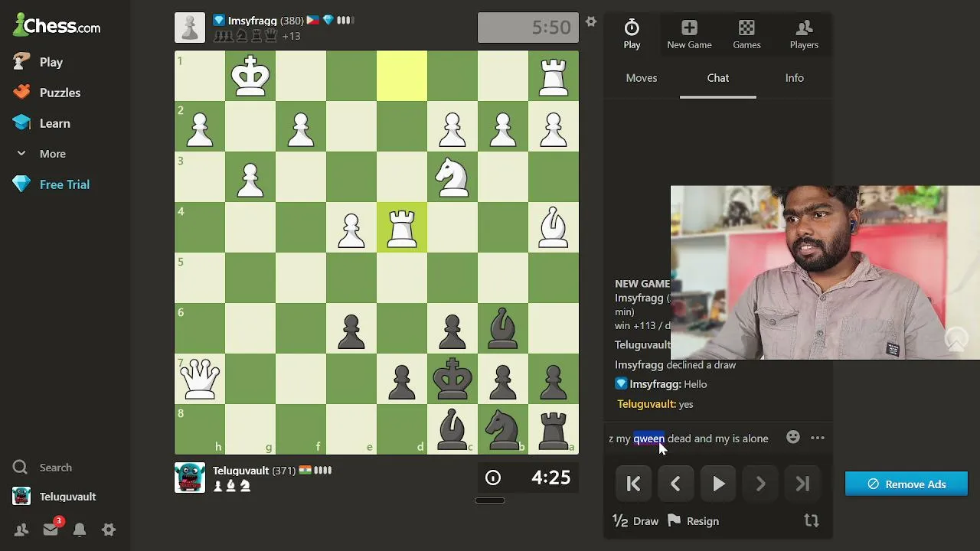
Task: Open the emoji picker in chat
Action: pyautogui.click(x=793, y=438)
